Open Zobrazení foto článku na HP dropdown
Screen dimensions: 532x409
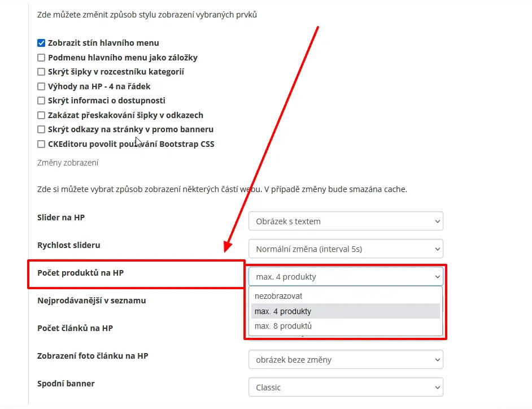[346, 359]
